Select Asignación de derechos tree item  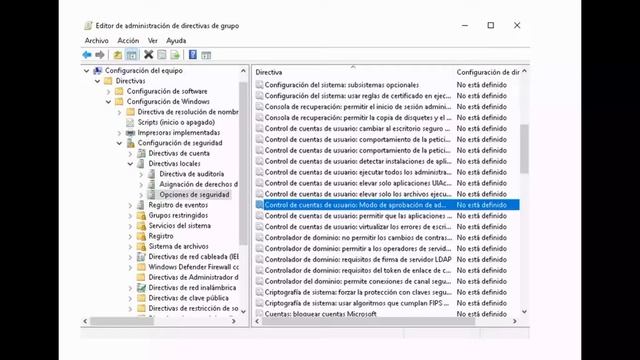pyautogui.click(x=199, y=184)
